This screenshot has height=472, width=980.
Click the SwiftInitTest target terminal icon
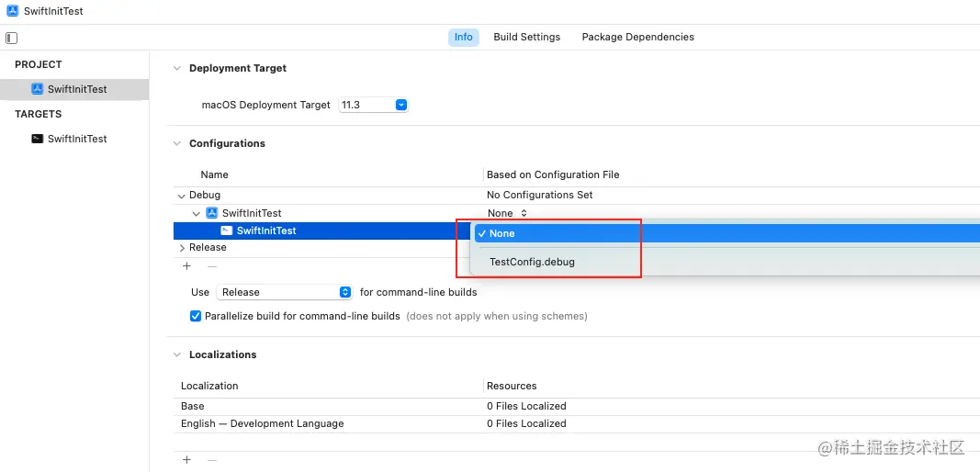pos(38,139)
